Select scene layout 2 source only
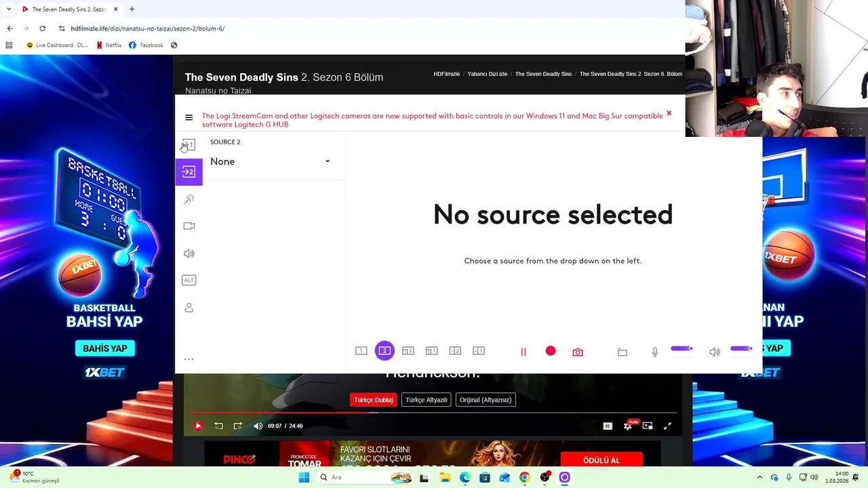 [384, 350]
